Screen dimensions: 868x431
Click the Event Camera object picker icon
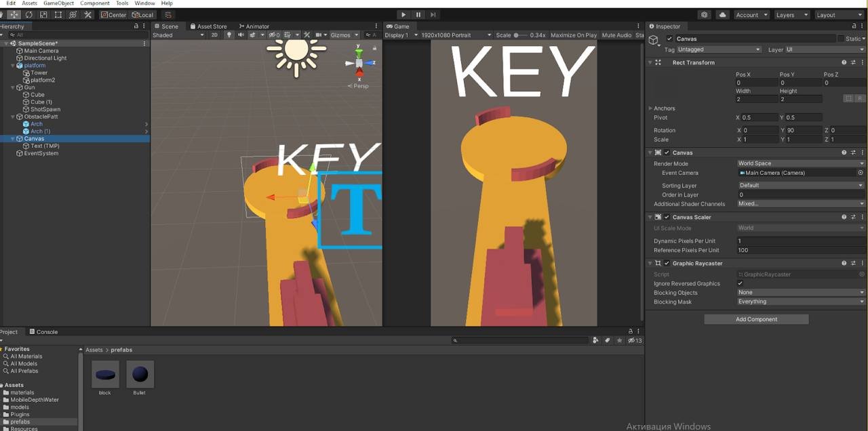pos(861,173)
